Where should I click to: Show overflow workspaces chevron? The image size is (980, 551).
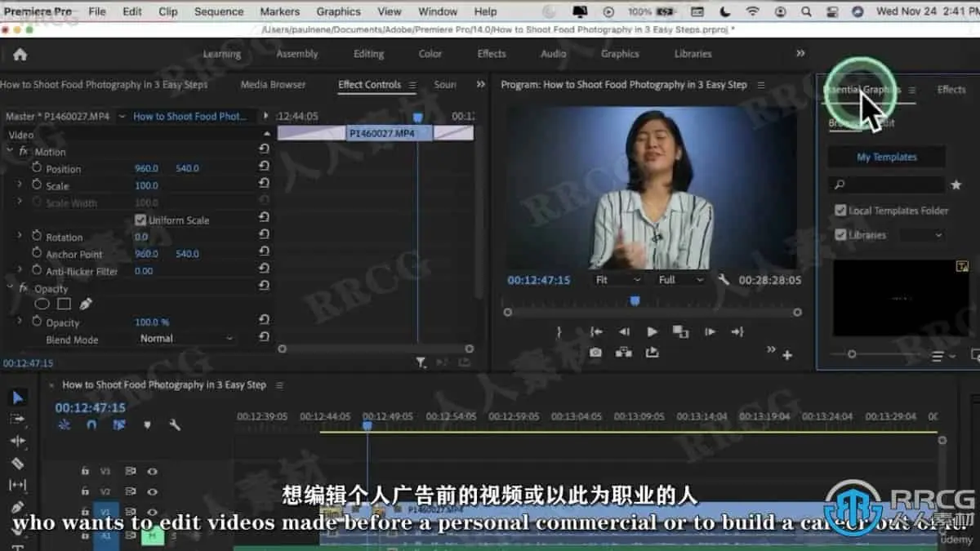(800, 53)
